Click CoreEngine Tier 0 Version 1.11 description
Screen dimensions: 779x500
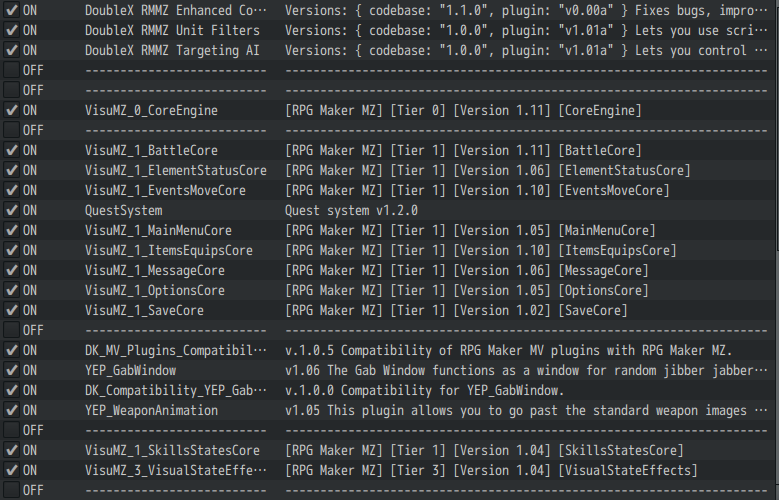pyautogui.click(x=463, y=110)
